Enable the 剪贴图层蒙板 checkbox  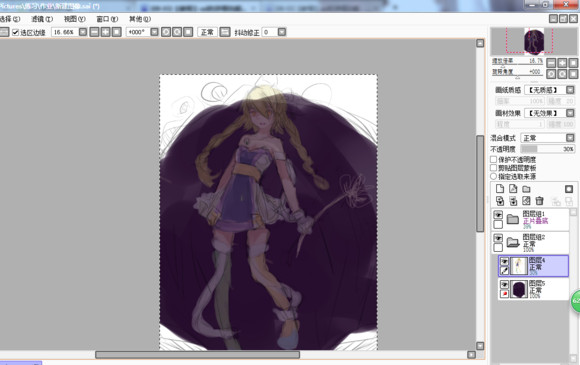tap(493, 168)
